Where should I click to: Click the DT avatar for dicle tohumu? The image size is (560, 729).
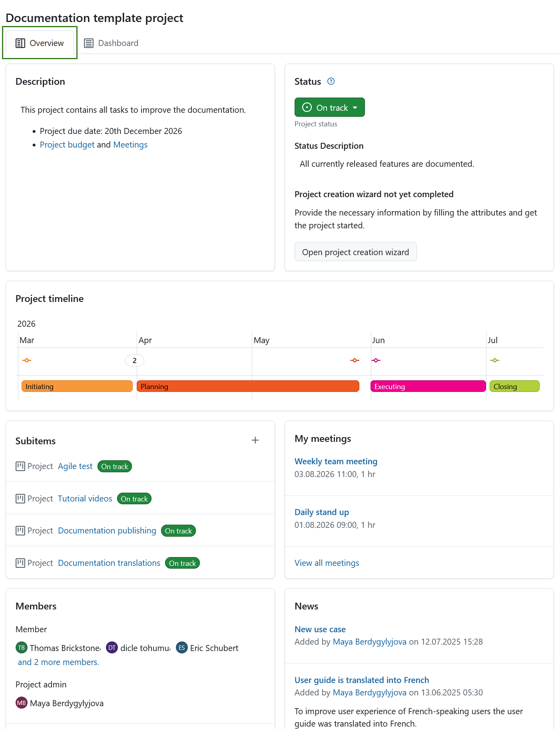click(112, 648)
